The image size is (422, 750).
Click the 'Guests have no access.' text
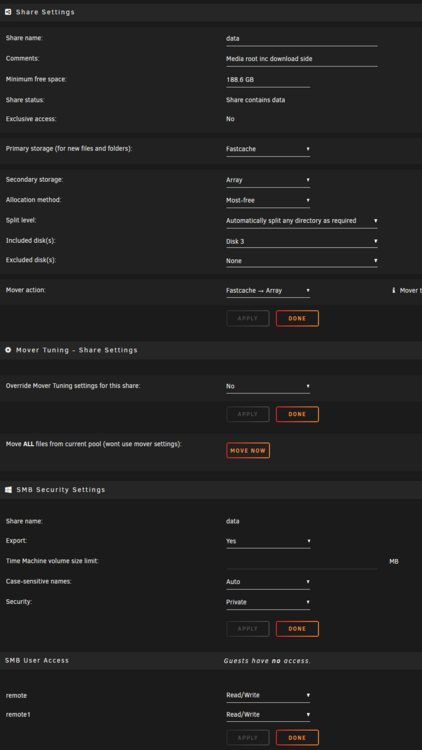point(267,661)
